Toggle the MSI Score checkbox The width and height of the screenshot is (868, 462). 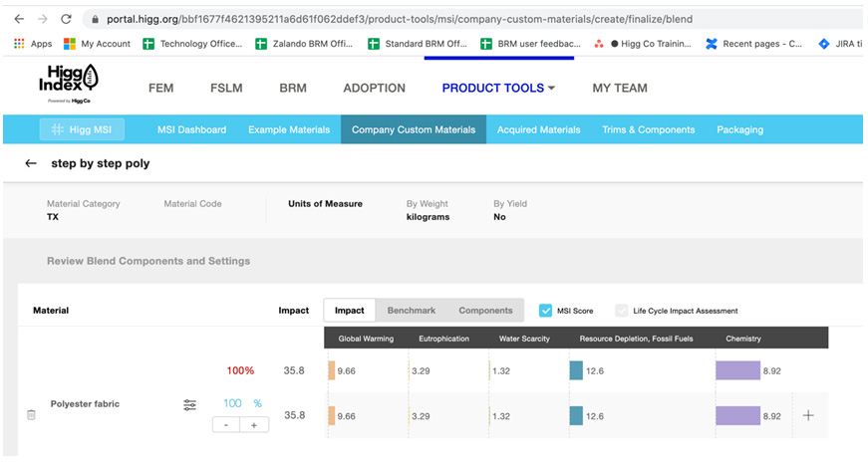(545, 311)
